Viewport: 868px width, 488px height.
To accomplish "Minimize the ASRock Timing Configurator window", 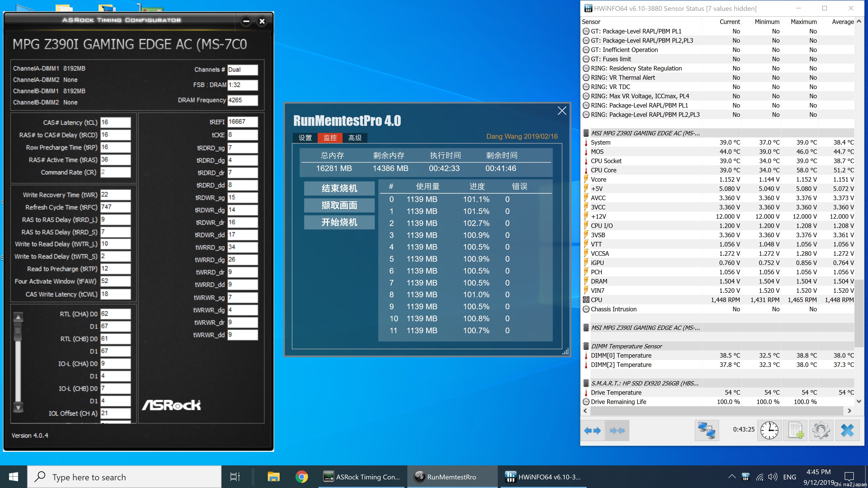I will click(x=246, y=21).
